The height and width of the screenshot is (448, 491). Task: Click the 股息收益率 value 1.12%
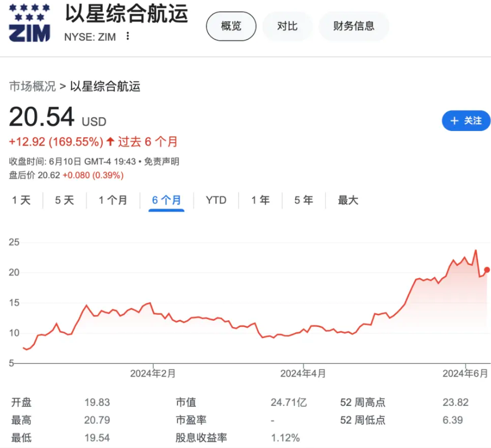click(285, 438)
